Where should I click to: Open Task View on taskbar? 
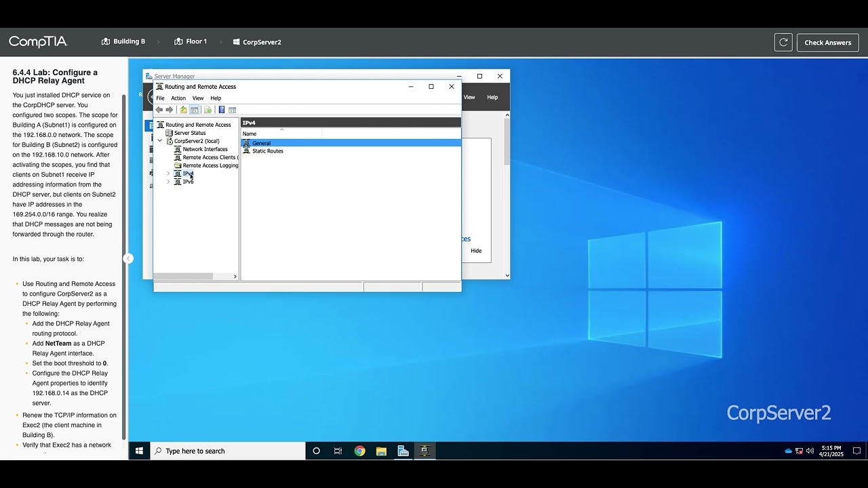[338, 451]
